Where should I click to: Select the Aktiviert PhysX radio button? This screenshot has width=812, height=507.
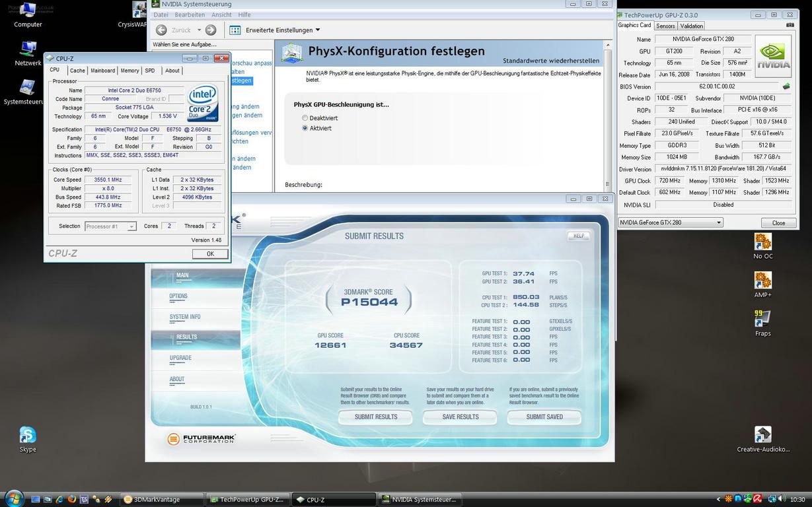tap(305, 128)
